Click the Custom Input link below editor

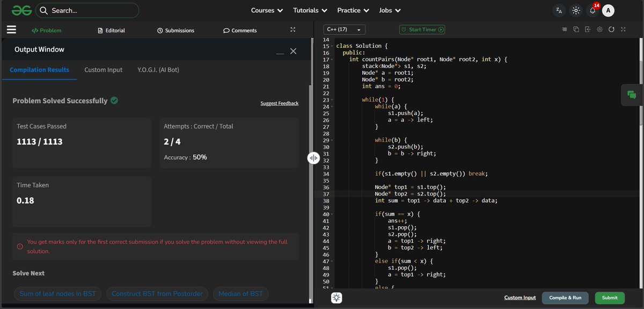pos(520,298)
